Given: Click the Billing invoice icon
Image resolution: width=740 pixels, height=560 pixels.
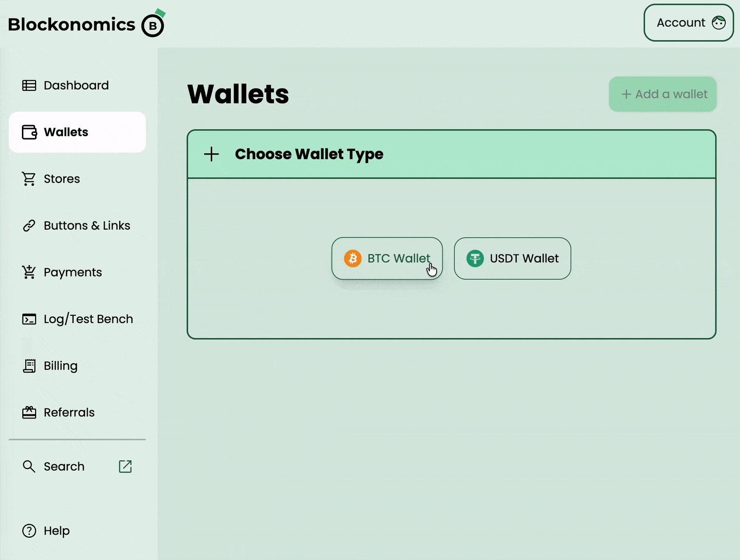Looking at the screenshot, I should (x=29, y=365).
